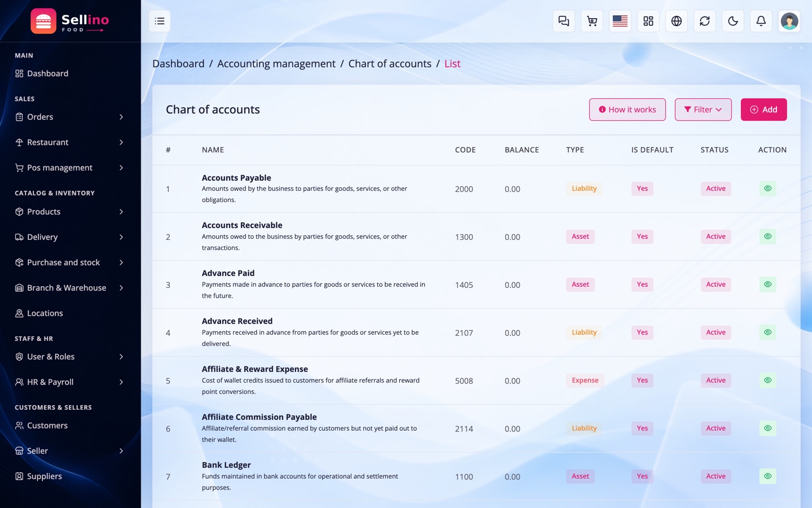
Task: Open the apps grid icon
Action: 648,21
